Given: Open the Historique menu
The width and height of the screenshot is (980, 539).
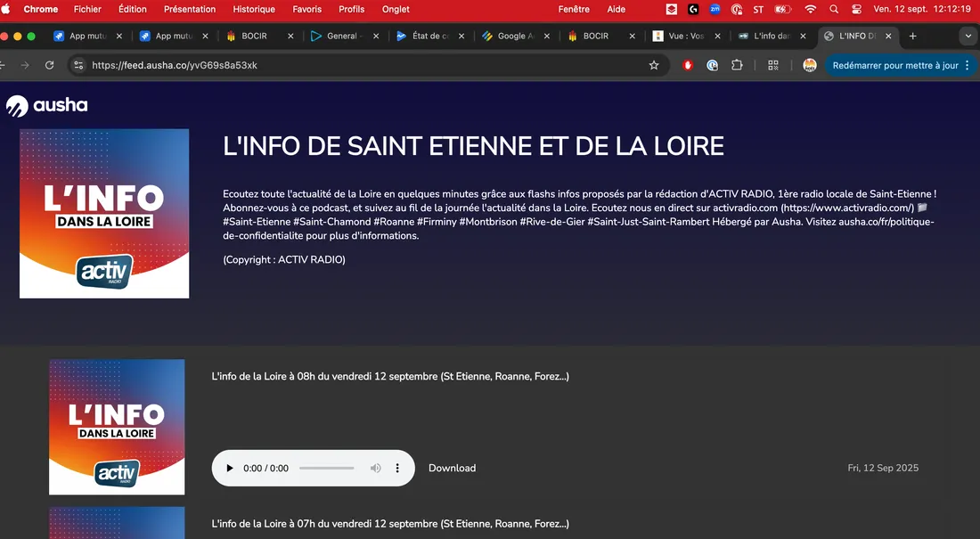Looking at the screenshot, I should click(253, 9).
